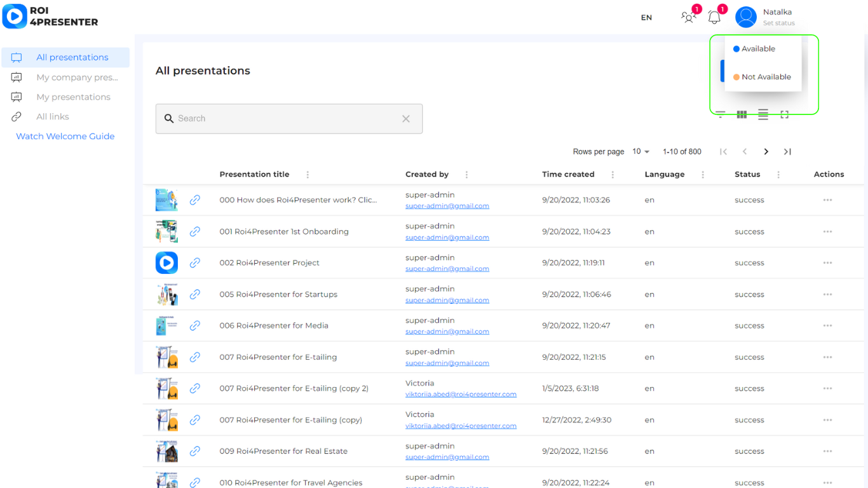Click viktoriia.abed email in copy 2 row

(x=461, y=395)
